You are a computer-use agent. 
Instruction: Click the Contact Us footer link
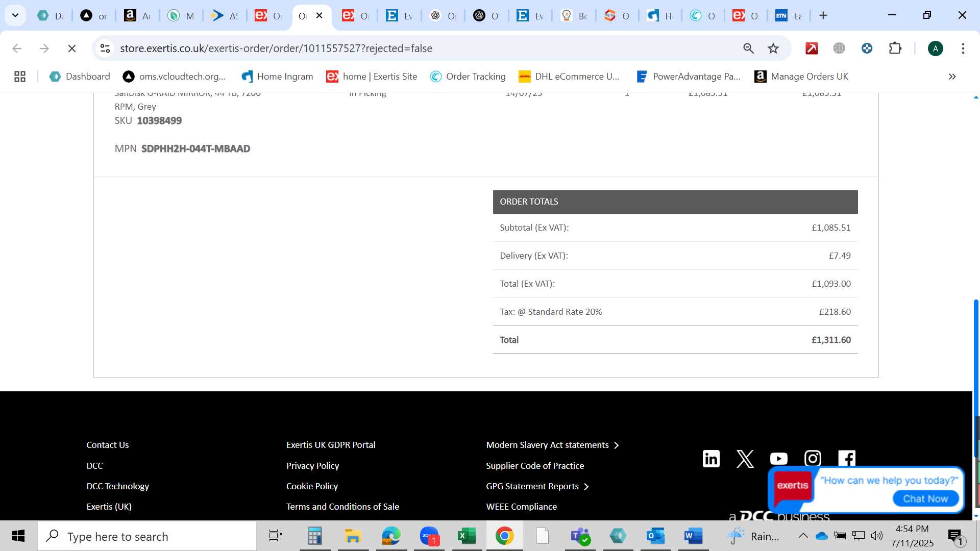coord(107,445)
